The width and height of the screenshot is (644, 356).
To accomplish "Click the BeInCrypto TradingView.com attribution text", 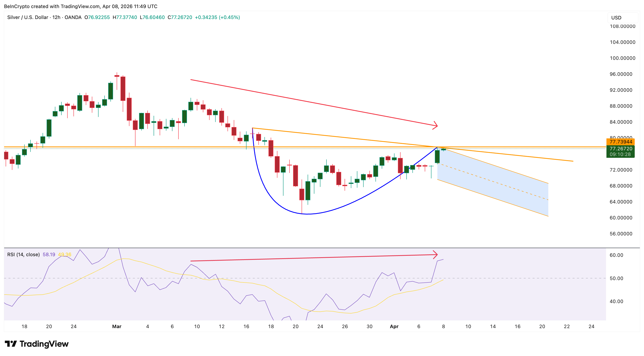I will point(81,6).
